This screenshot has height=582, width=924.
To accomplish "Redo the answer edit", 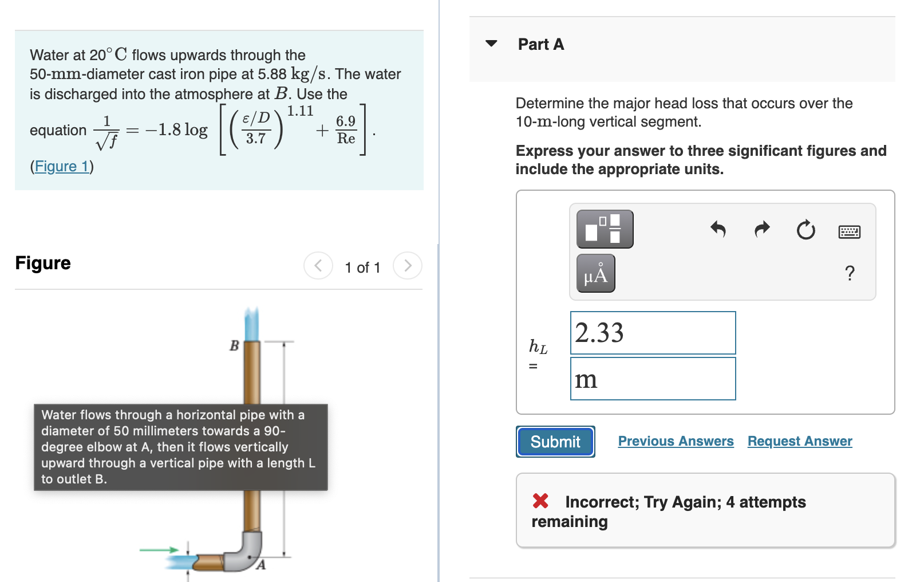I will coord(761,229).
